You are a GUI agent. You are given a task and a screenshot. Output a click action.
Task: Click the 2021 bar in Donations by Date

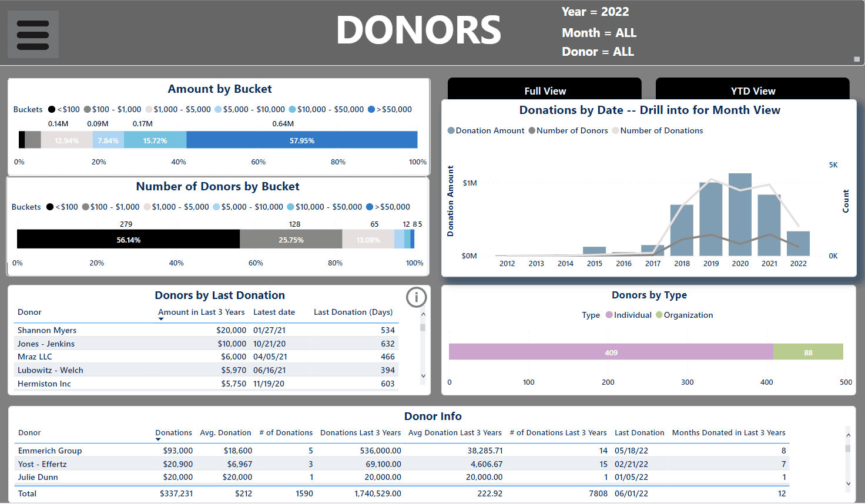[769, 225]
